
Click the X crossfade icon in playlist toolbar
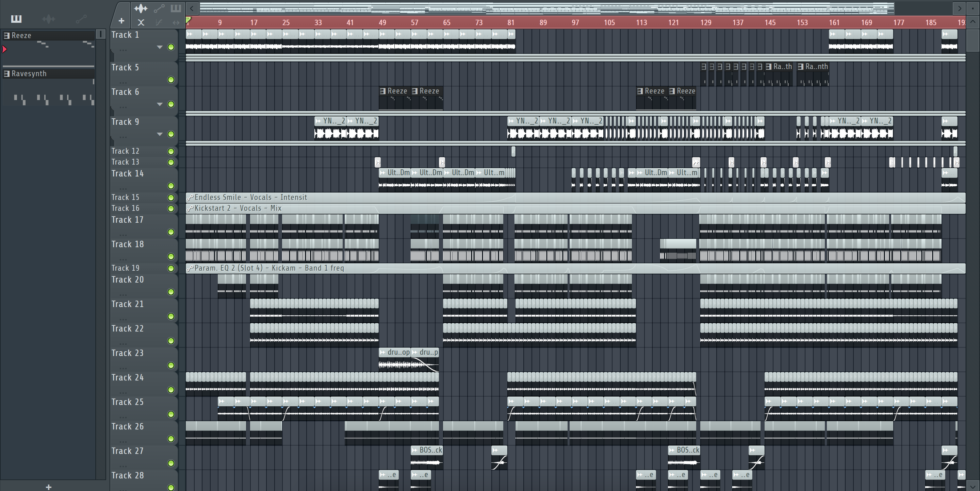(x=141, y=22)
